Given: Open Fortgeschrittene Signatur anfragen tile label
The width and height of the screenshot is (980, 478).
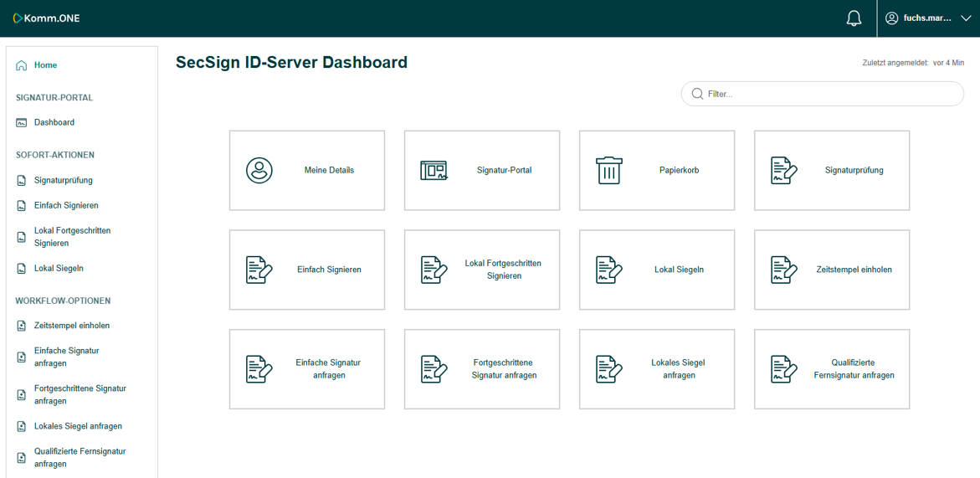Looking at the screenshot, I should click(x=504, y=368).
